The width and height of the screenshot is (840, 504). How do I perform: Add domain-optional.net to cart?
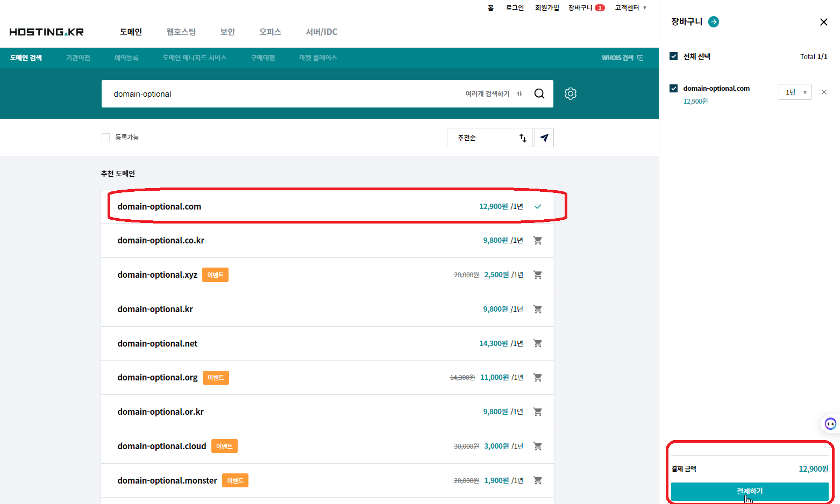tap(537, 343)
